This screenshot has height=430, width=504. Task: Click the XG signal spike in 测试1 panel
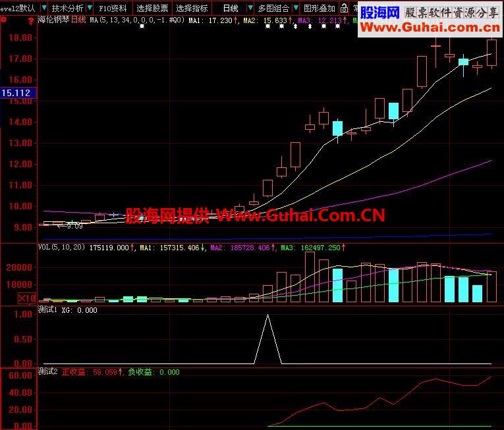pyautogui.click(x=267, y=339)
